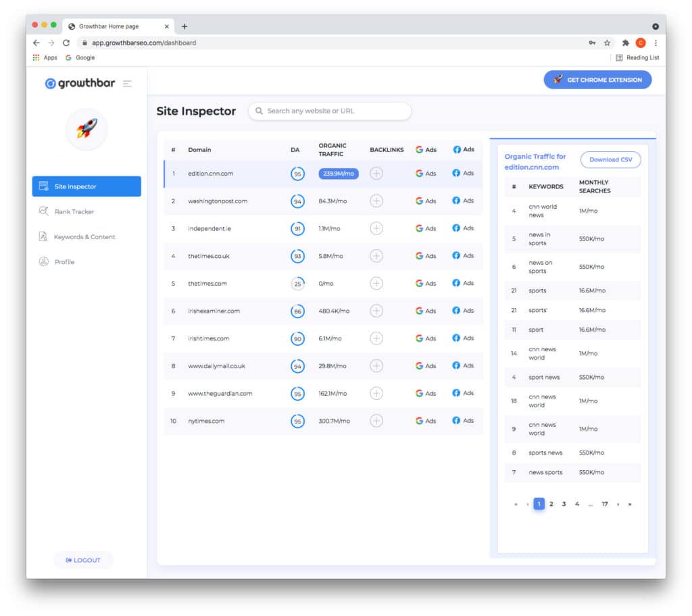This screenshot has width=692, height=616.
Task: Click 84.3M/mo traffic for washingtonpost.com
Action: 332,201
